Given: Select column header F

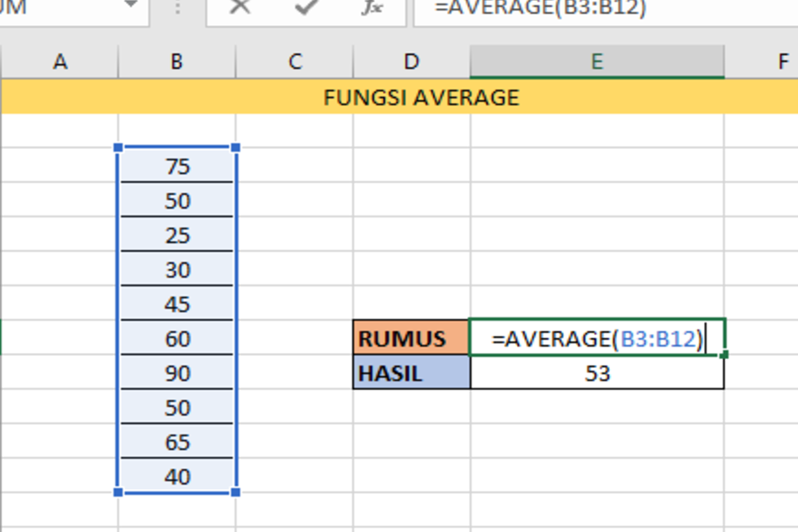Looking at the screenshot, I should click(782, 62).
